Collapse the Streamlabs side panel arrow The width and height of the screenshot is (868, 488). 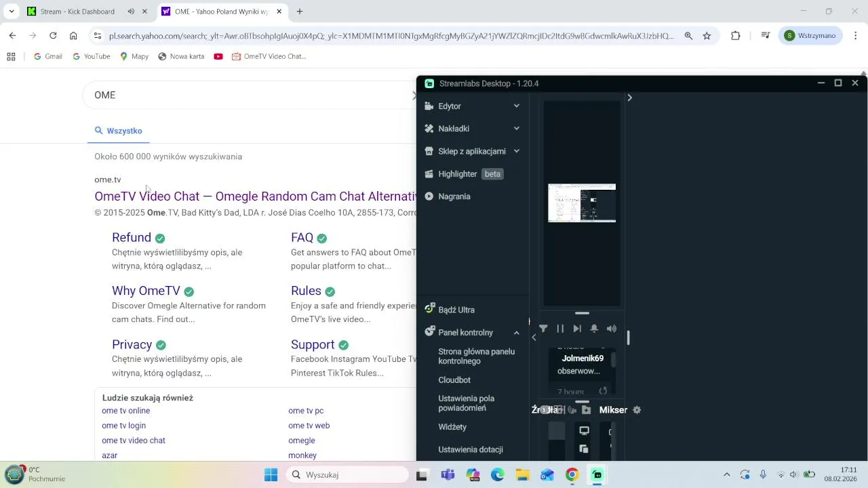coord(534,338)
